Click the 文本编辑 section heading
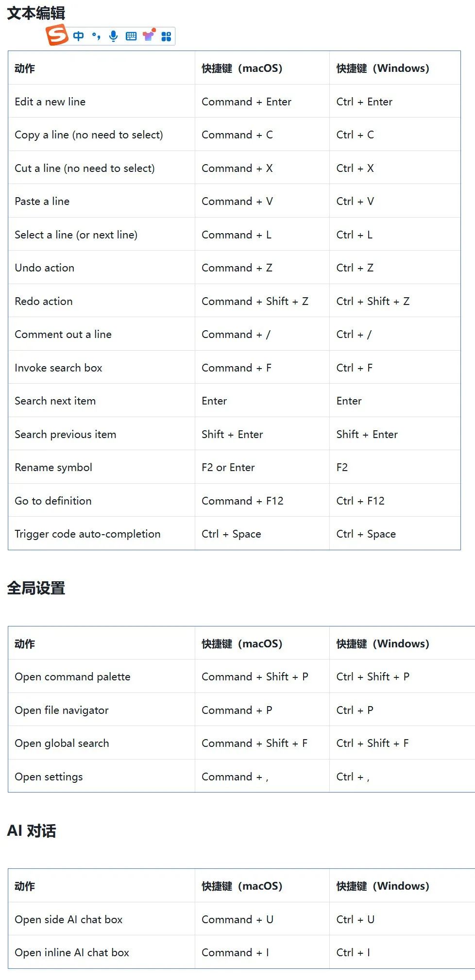This screenshot has height=980, width=475. 36,13
